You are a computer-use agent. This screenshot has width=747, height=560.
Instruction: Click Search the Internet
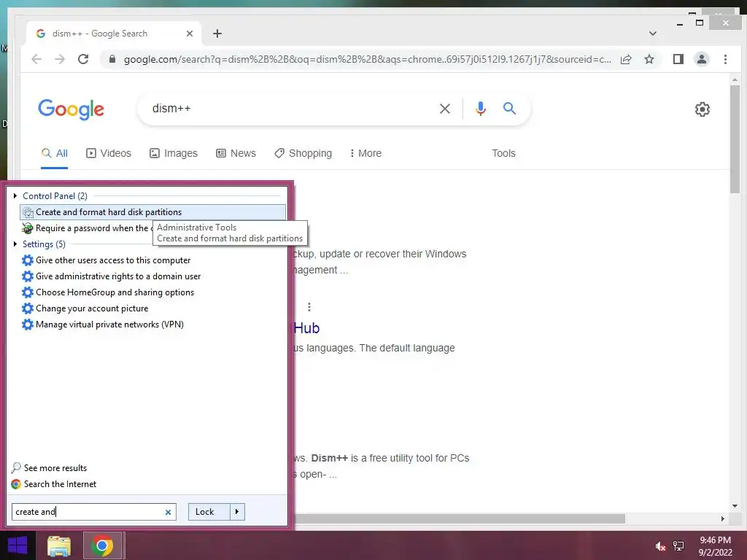tap(53, 484)
